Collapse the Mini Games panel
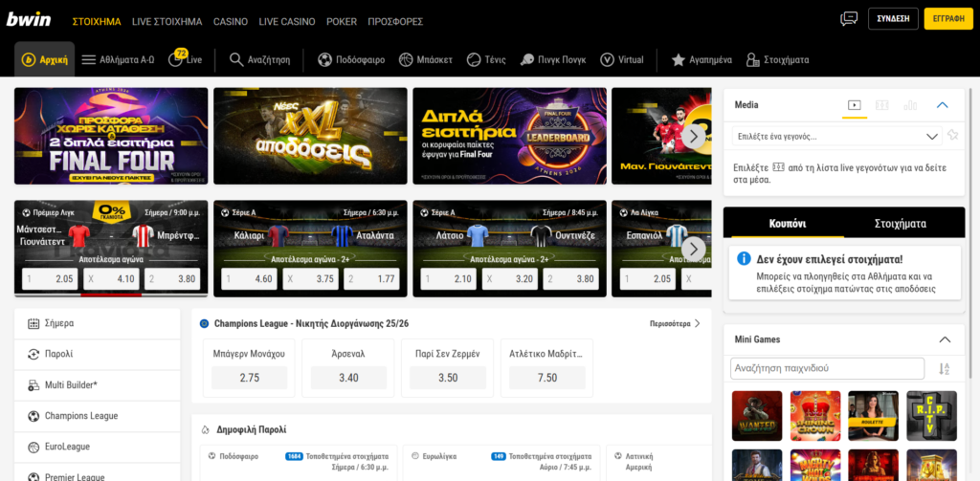Image resolution: width=980 pixels, height=481 pixels. coord(945,339)
